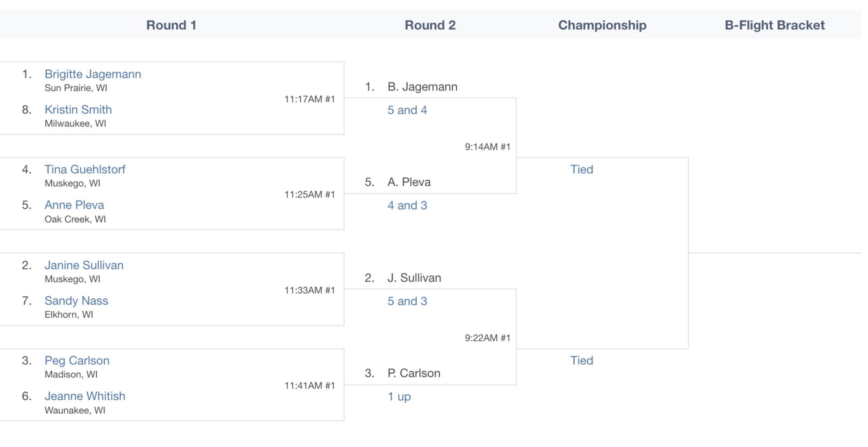The width and height of the screenshot is (868, 447).
Task: Click the 9:14AM #1 tee time
Action: (x=487, y=146)
